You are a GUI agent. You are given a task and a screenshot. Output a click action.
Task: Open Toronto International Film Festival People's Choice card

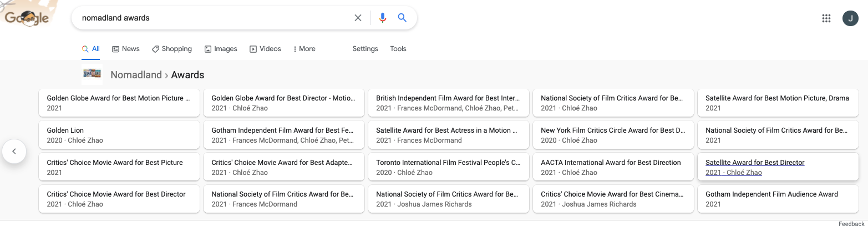(x=449, y=167)
